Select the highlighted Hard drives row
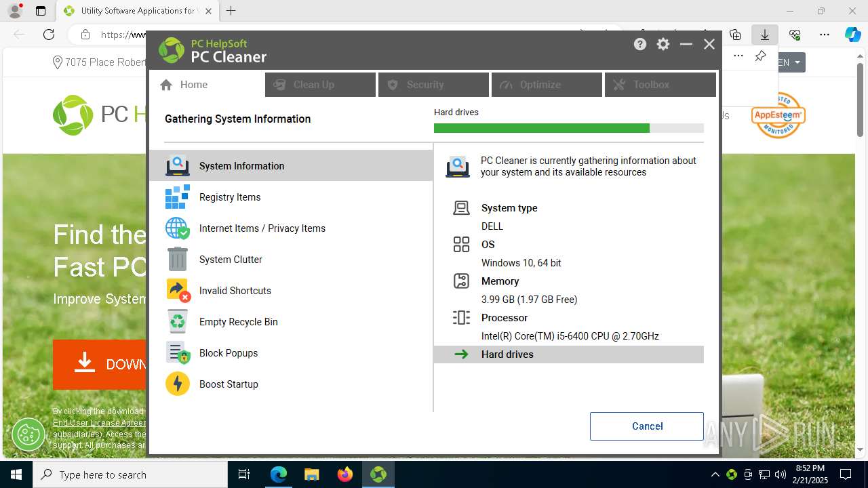Viewport: 868px width, 488px height. coord(569,354)
